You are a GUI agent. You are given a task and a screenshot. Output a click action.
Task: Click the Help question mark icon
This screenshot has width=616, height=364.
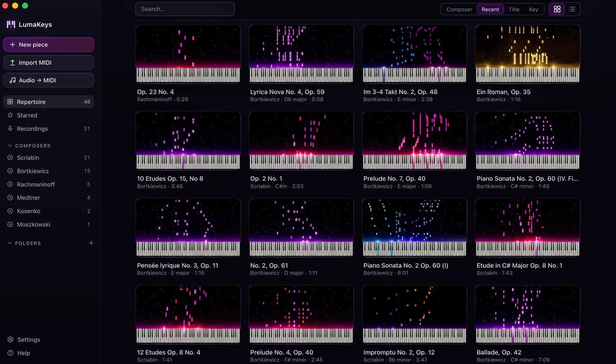click(11, 353)
